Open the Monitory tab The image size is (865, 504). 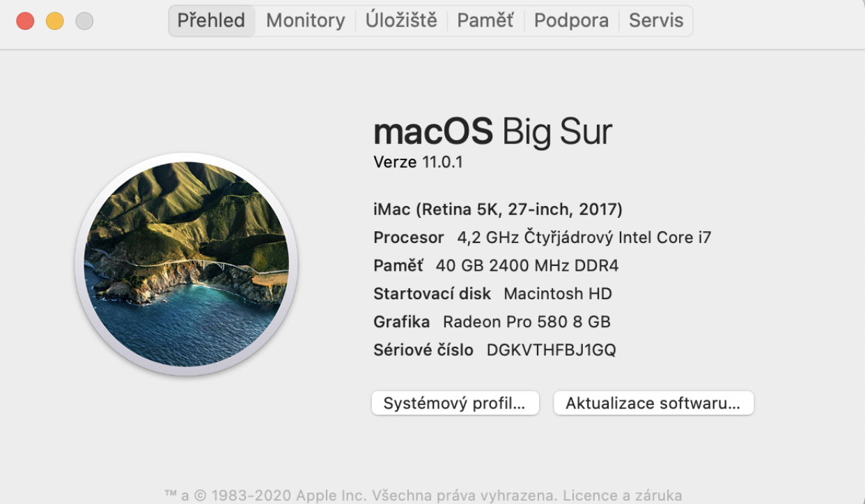click(305, 21)
